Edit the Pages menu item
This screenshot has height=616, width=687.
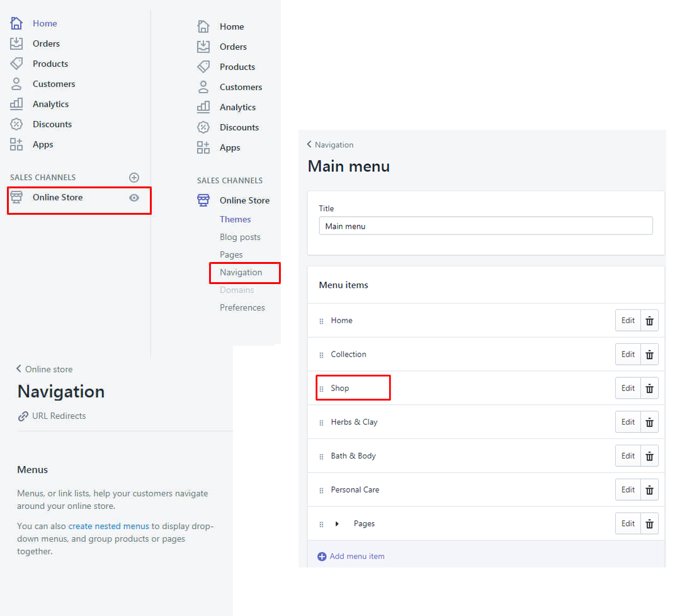click(x=628, y=523)
